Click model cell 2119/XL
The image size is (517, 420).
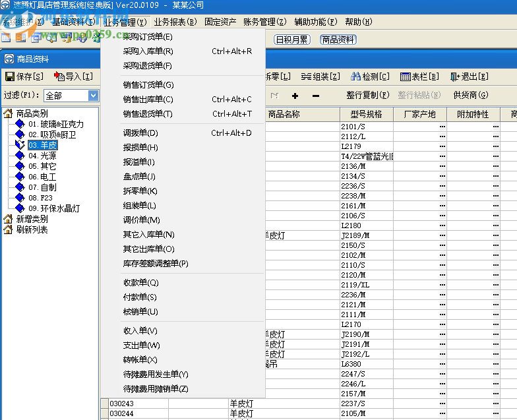click(x=367, y=285)
